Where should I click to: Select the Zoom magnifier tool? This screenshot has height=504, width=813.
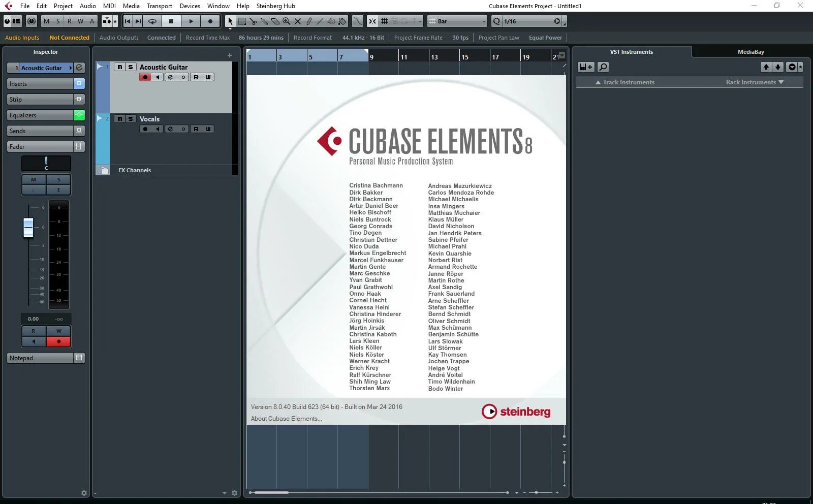click(x=287, y=21)
